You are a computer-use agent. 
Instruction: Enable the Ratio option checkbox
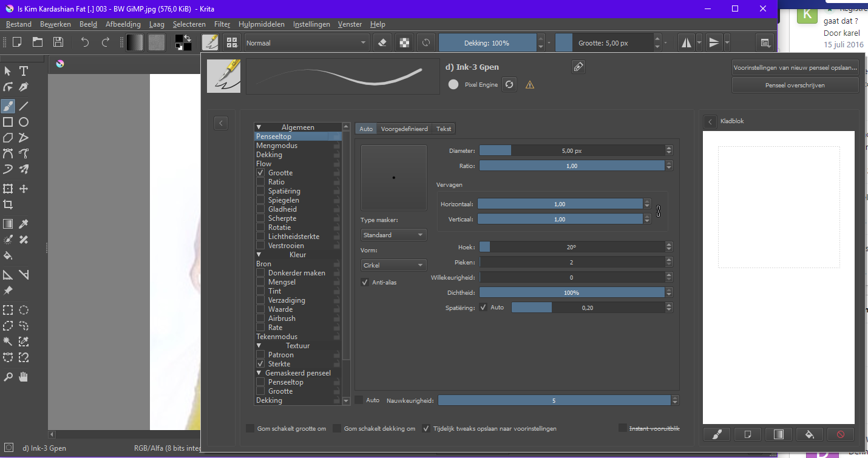point(260,182)
